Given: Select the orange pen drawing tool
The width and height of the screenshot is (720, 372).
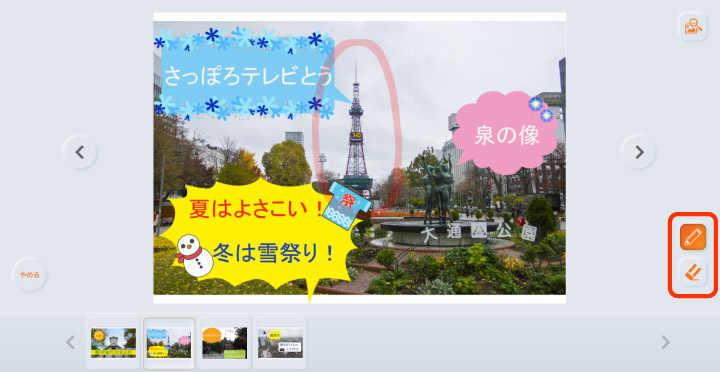Looking at the screenshot, I should pos(692,237).
